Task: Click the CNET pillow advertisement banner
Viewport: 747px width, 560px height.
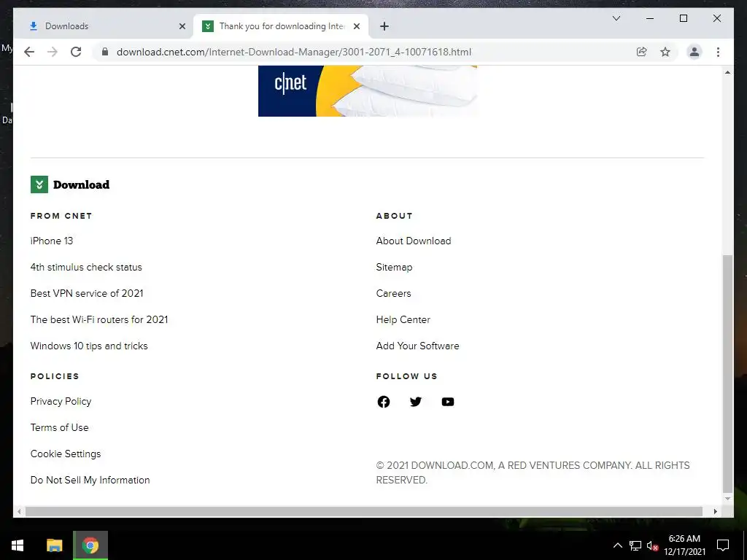Action: [368, 91]
